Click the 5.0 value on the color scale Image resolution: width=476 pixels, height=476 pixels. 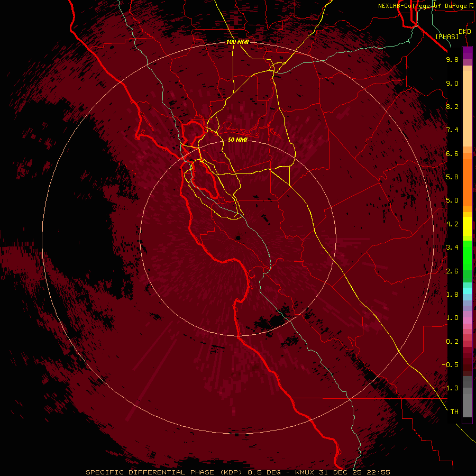click(452, 200)
